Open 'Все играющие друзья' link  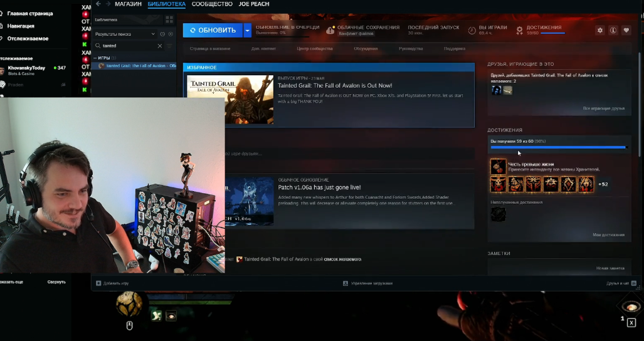603,108
